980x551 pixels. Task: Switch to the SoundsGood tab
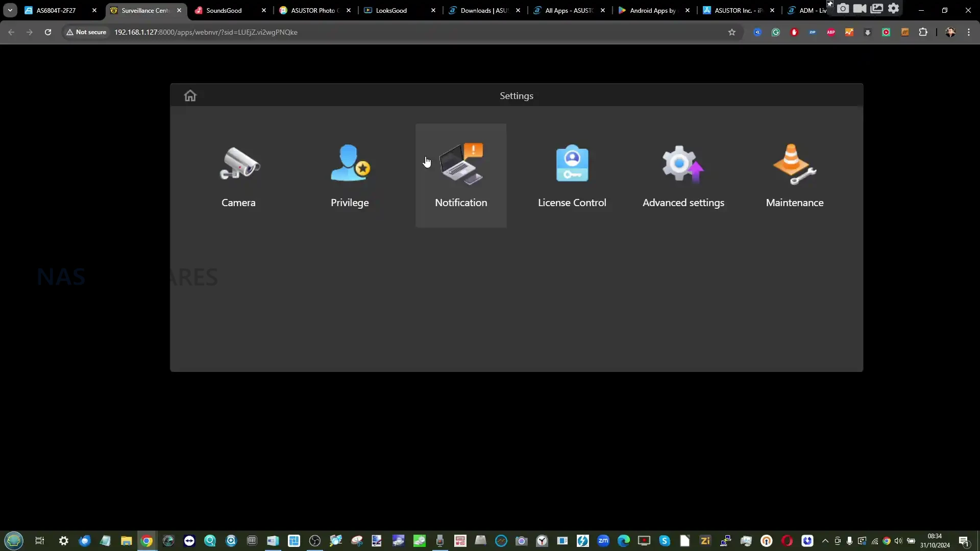[x=225, y=10]
